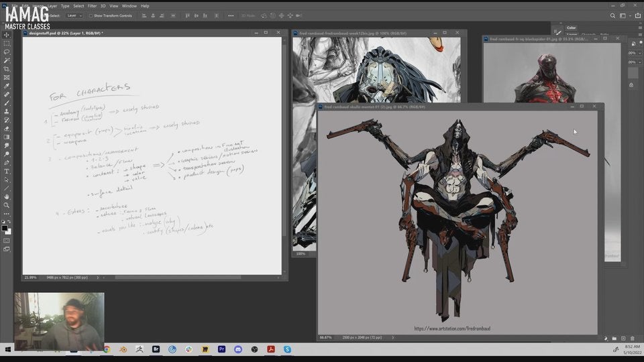
Task: Activate designstuff.psd document window title
Action: (66, 33)
